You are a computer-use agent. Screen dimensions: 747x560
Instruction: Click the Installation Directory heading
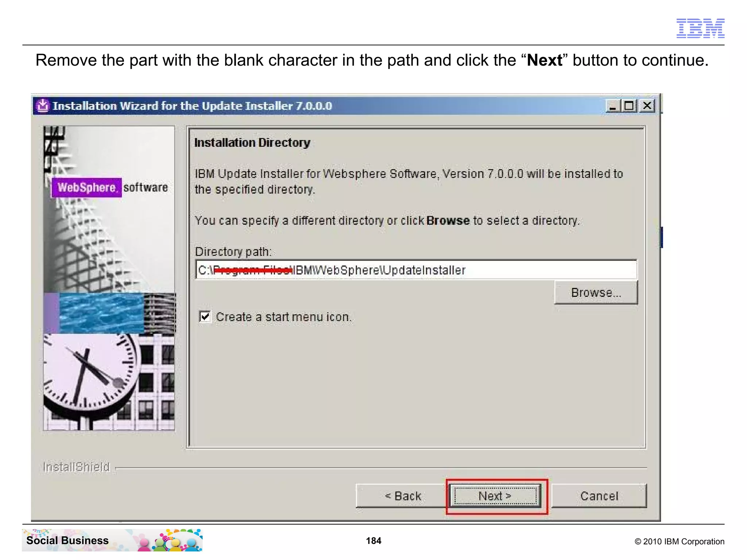(x=252, y=143)
